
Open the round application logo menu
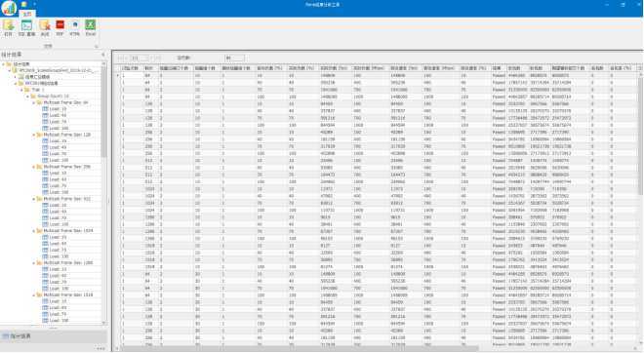coord(9,8)
